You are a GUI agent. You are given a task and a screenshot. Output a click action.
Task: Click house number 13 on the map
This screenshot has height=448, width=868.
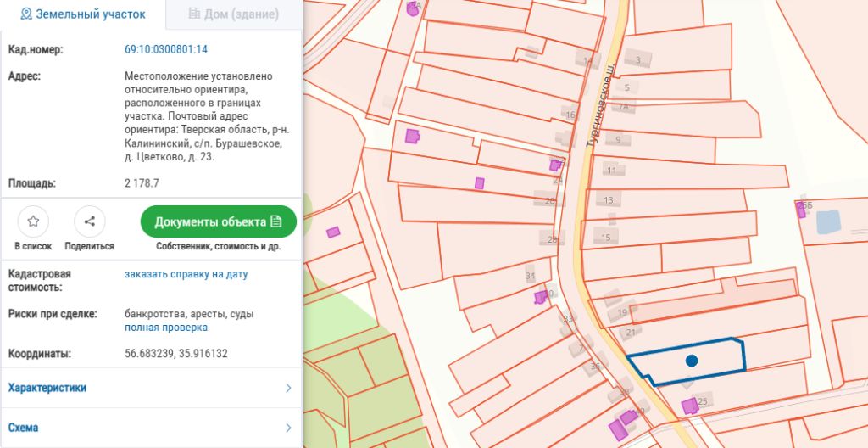[x=609, y=200]
